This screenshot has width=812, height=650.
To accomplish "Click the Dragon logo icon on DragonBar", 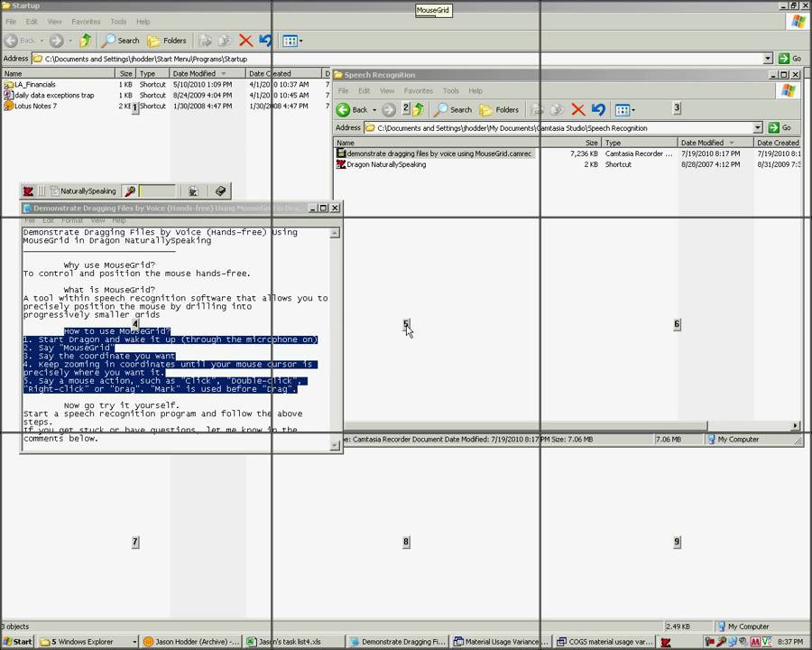I will (x=28, y=191).
